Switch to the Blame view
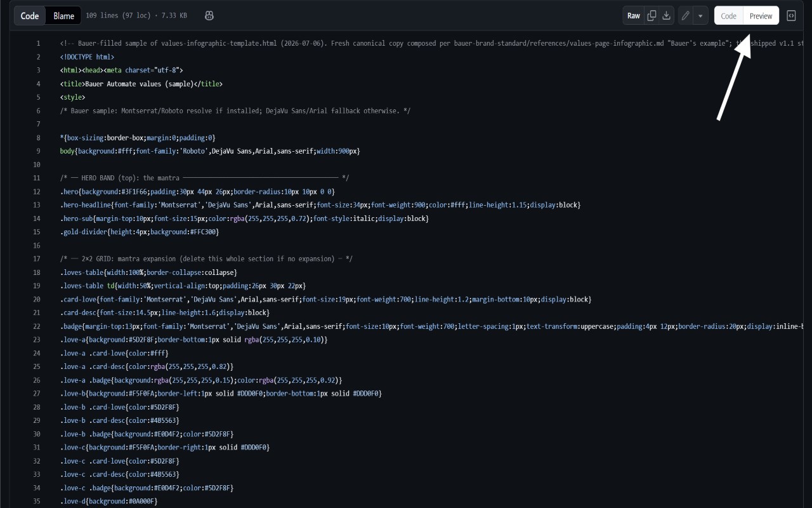This screenshot has width=812, height=508. 63,16
